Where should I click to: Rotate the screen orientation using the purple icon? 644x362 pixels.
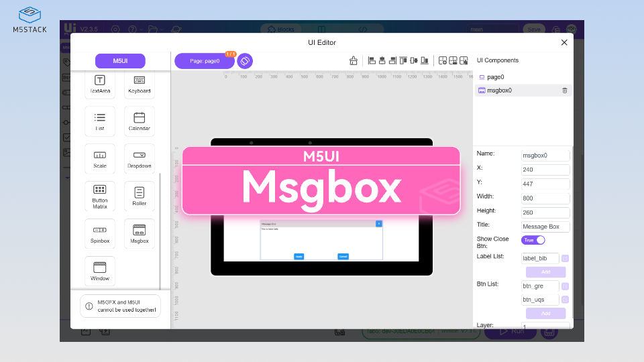(245, 61)
